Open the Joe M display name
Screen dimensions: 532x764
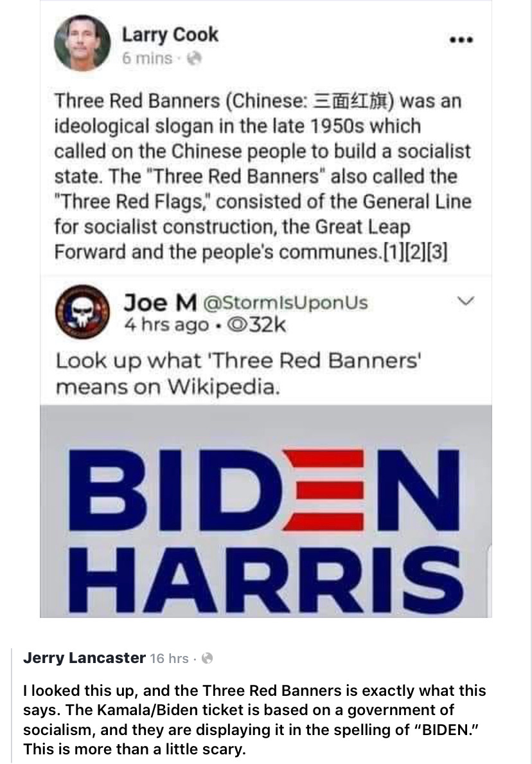(x=160, y=303)
